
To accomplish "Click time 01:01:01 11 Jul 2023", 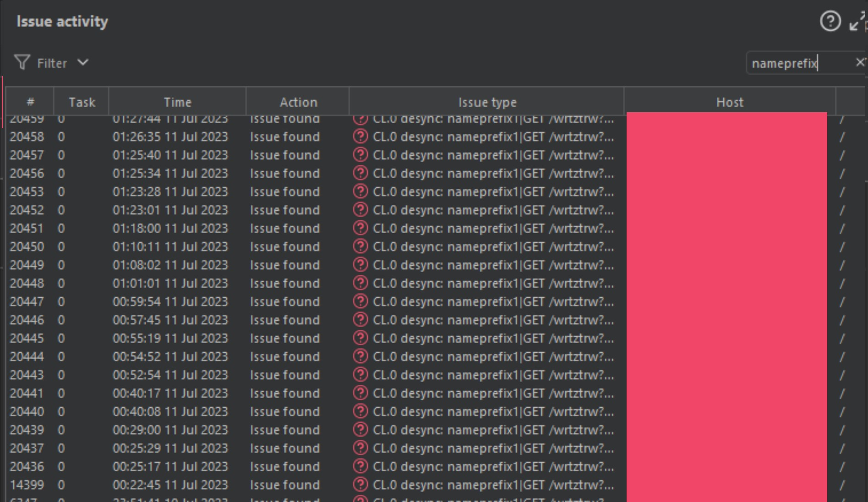I will click(170, 283).
